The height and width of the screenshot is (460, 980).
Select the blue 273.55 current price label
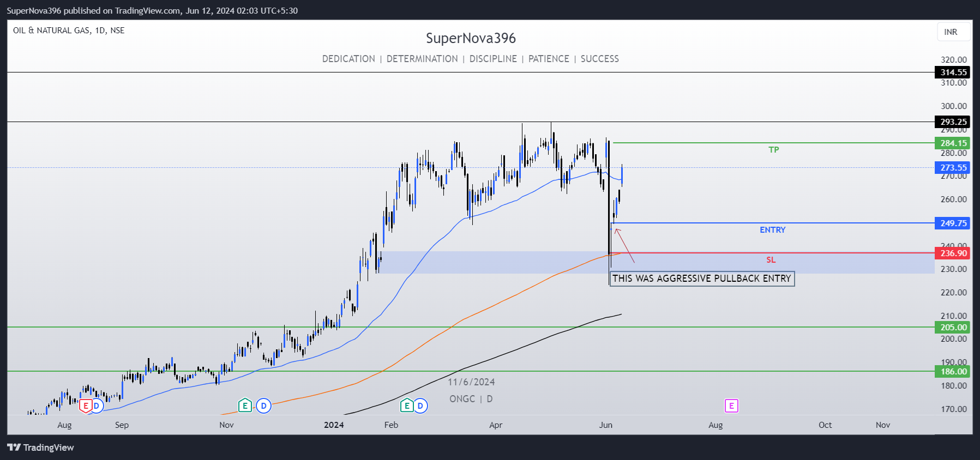(953, 167)
